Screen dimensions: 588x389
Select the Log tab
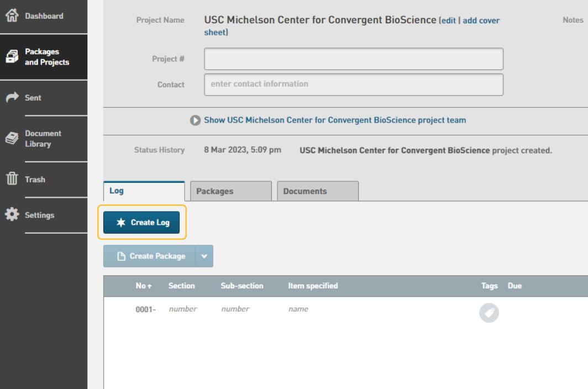144,191
